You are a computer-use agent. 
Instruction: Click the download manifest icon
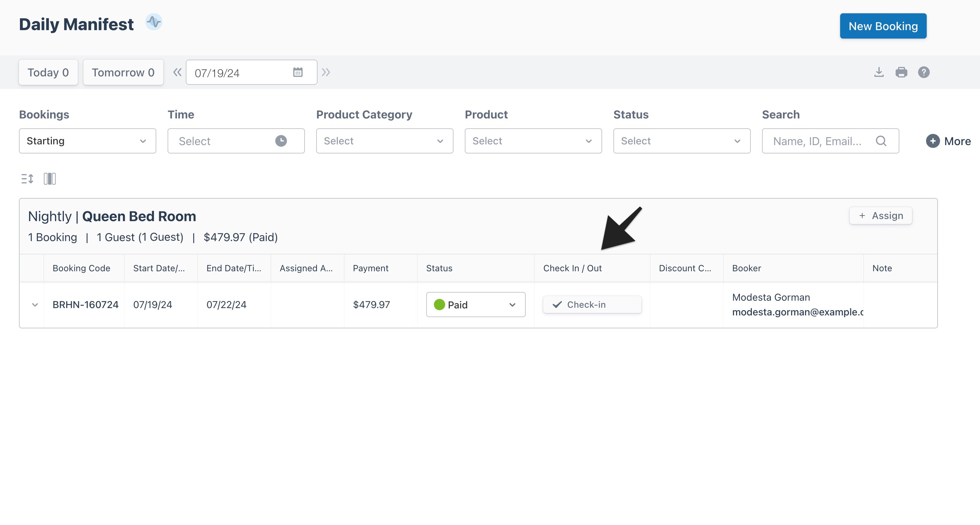click(x=879, y=72)
